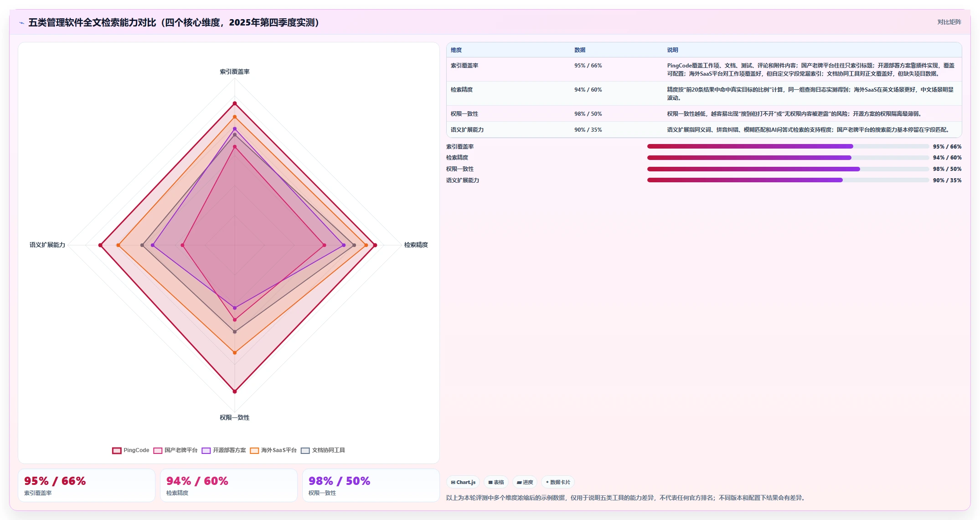The height and width of the screenshot is (520, 980).
Task: Click 权限一致性 table row label
Action: tap(464, 114)
